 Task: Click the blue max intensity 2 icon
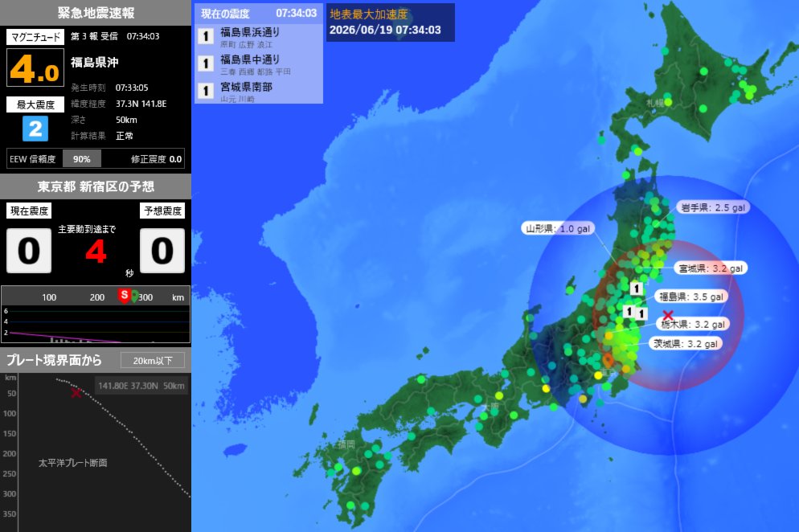[35, 129]
